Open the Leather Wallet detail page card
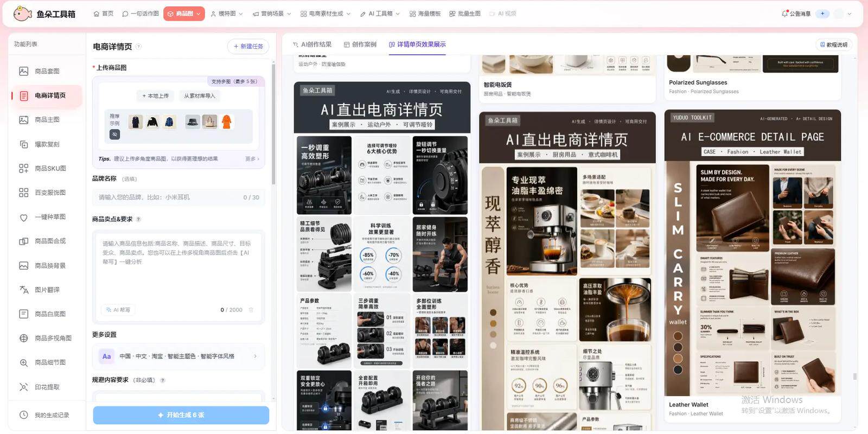The width and height of the screenshot is (868, 434). pyautogui.click(x=752, y=265)
